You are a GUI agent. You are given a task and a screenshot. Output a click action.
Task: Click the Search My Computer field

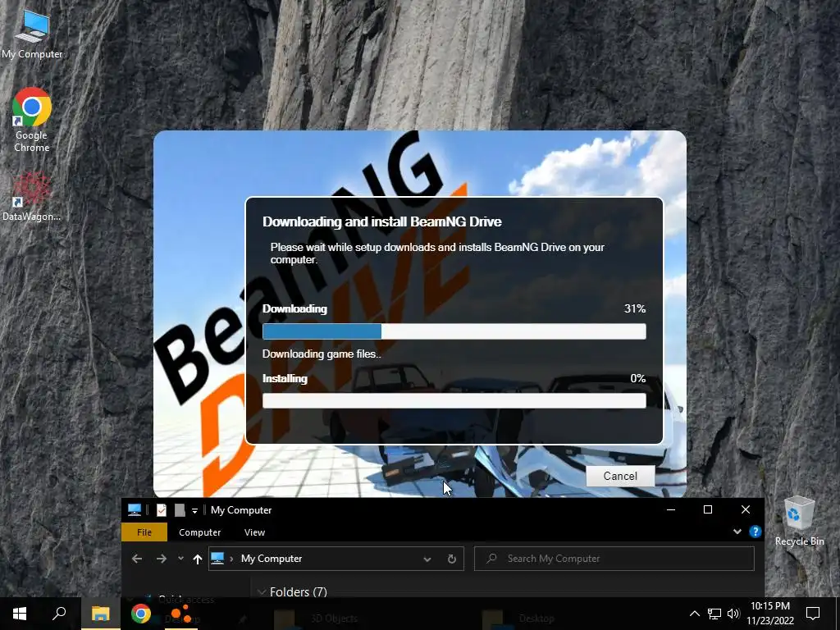point(614,559)
